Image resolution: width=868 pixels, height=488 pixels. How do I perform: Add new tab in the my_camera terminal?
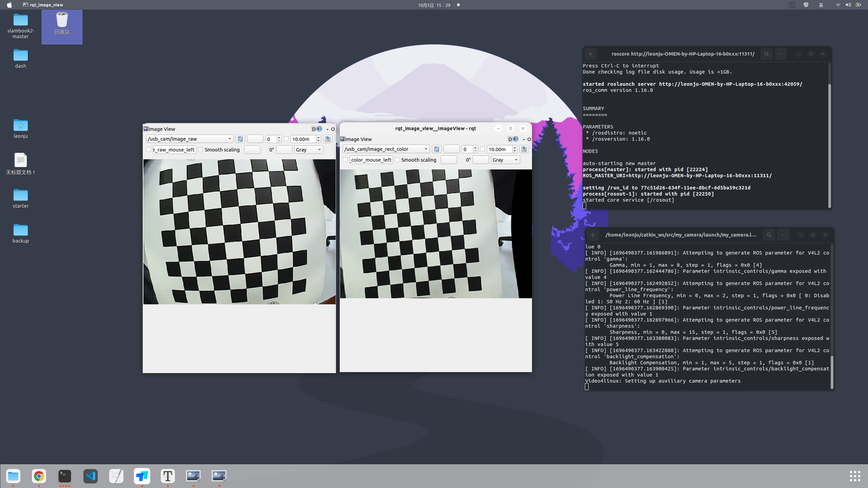593,235
